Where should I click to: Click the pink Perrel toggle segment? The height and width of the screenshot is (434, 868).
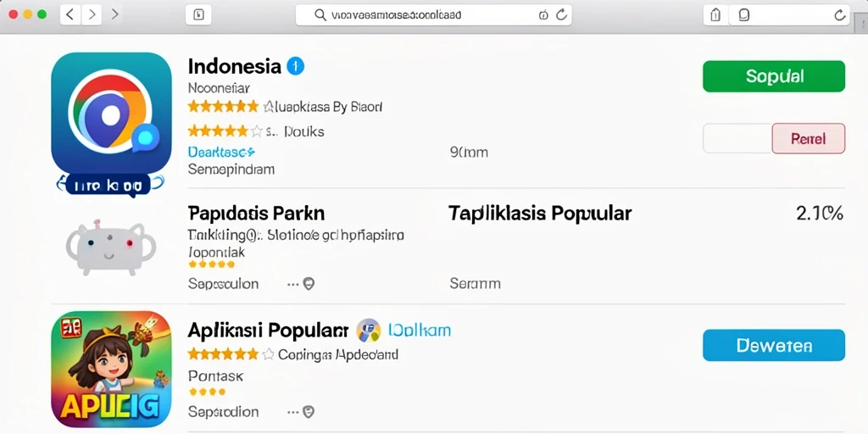tap(808, 138)
